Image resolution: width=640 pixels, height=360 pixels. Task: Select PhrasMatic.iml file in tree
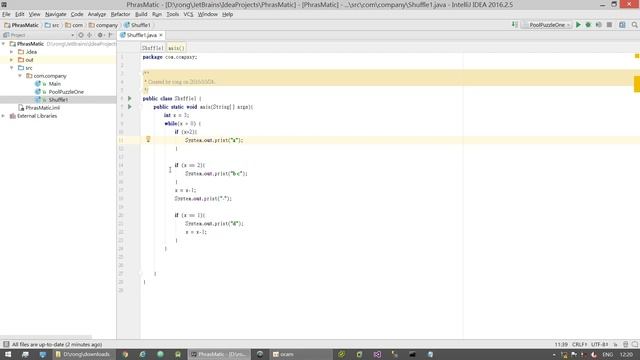[42, 108]
